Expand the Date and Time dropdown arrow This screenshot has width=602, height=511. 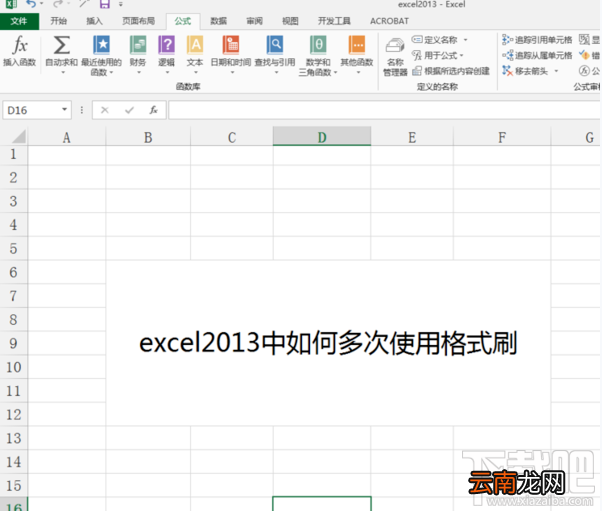point(232,72)
